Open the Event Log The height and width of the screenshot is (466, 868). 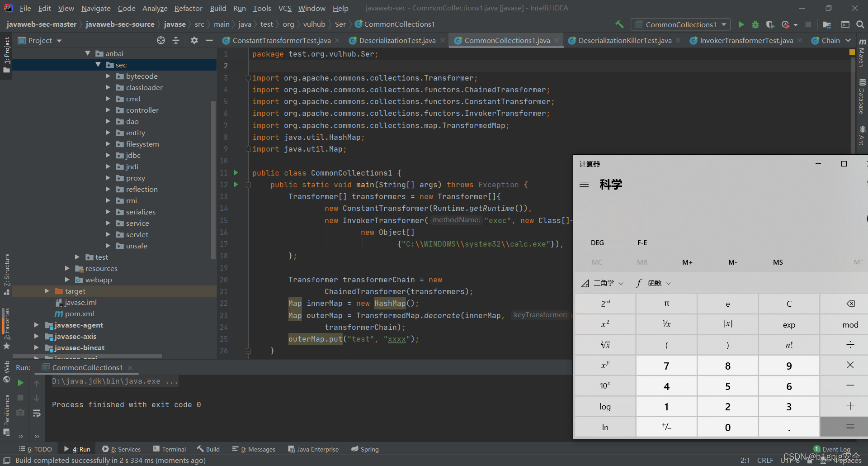pyautogui.click(x=832, y=449)
